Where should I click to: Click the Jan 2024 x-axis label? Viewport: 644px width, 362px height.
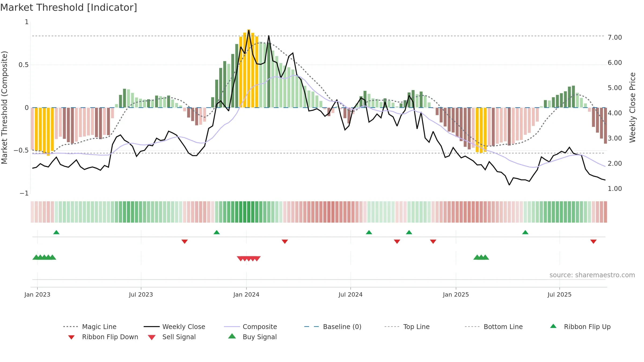coord(246,294)
